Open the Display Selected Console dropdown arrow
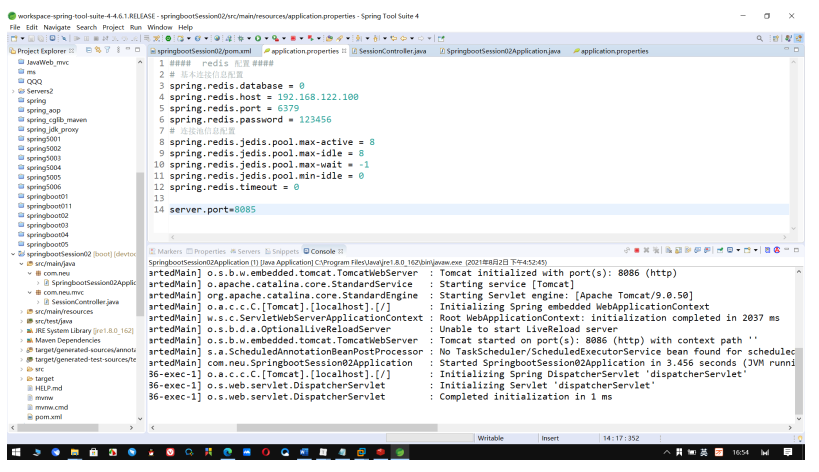 (738, 251)
